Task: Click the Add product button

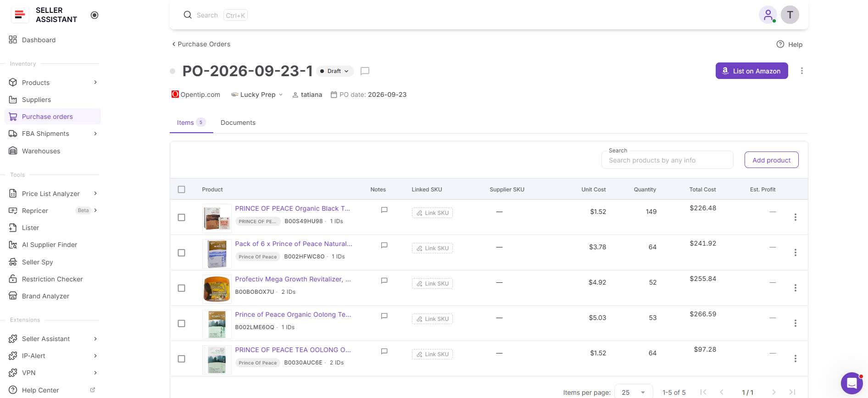Action: coord(772,160)
